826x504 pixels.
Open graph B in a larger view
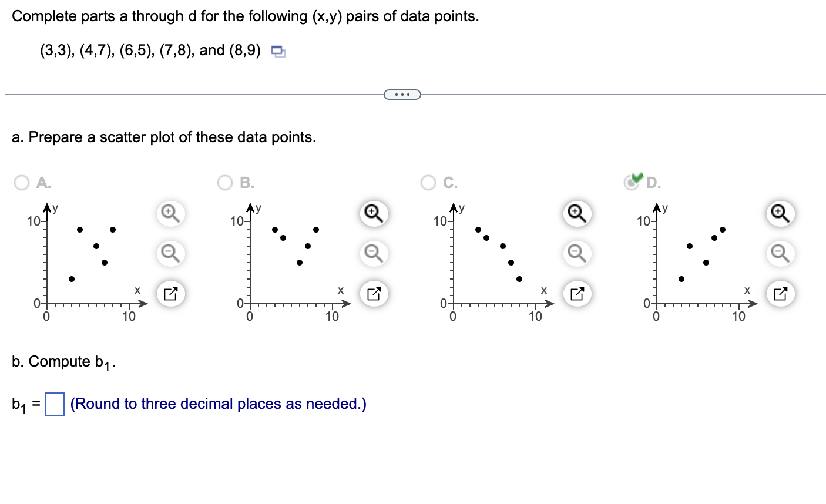[x=374, y=294]
